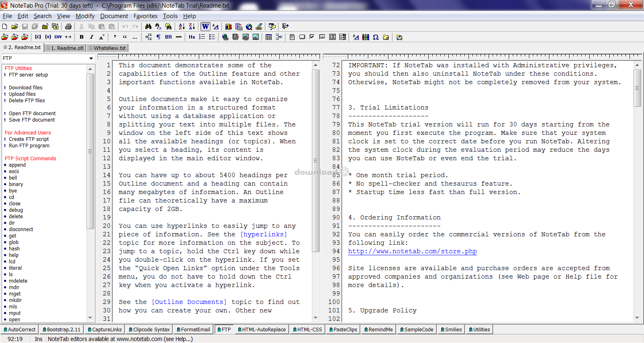Click right editor scroll up arrow

[x=637, y=65]
